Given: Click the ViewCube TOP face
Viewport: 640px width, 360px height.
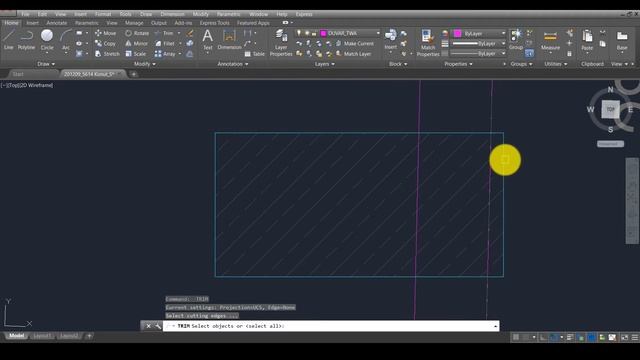Looking at the screenshot, I should (610, 109).
